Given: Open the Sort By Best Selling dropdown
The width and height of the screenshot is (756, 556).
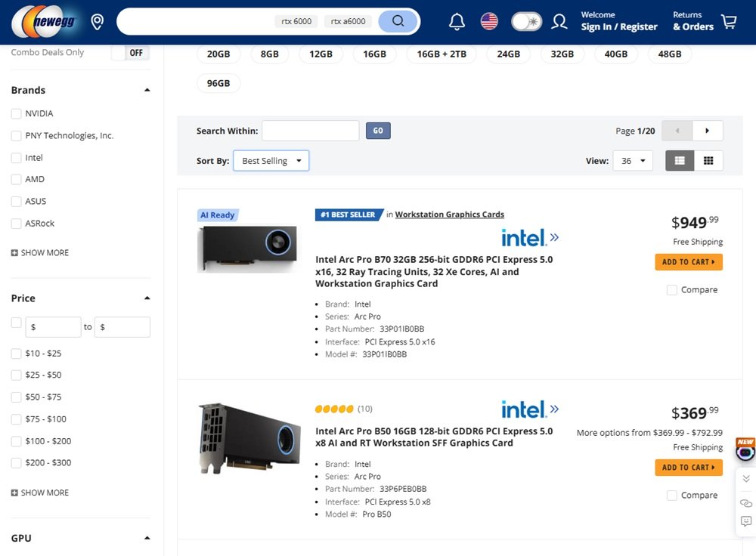Looking at the screenshot, I should pos(271,161).
